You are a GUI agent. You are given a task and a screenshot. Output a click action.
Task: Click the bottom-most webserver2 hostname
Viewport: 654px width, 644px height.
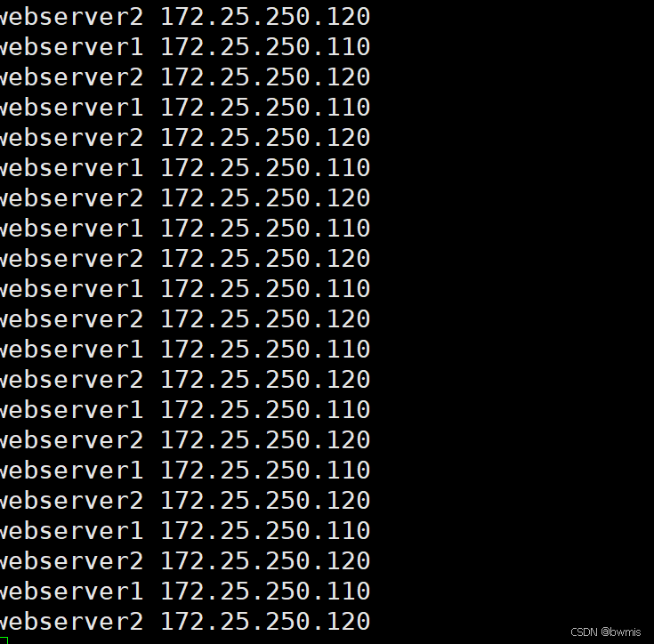pos(71,622)
